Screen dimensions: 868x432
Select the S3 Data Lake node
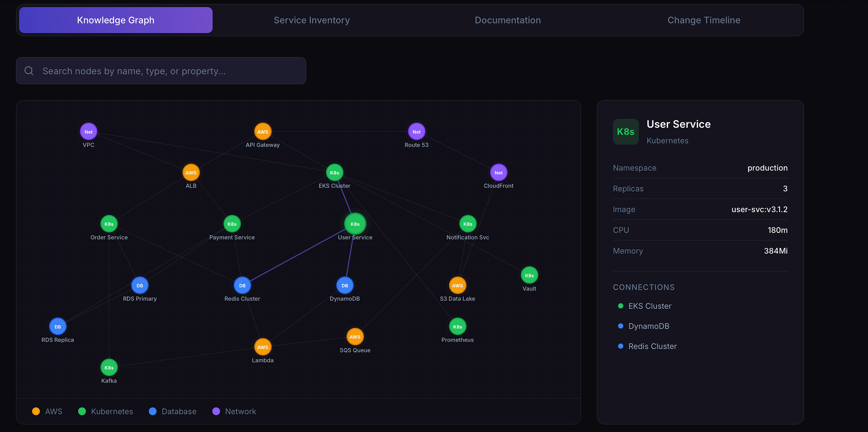[457, 285]
